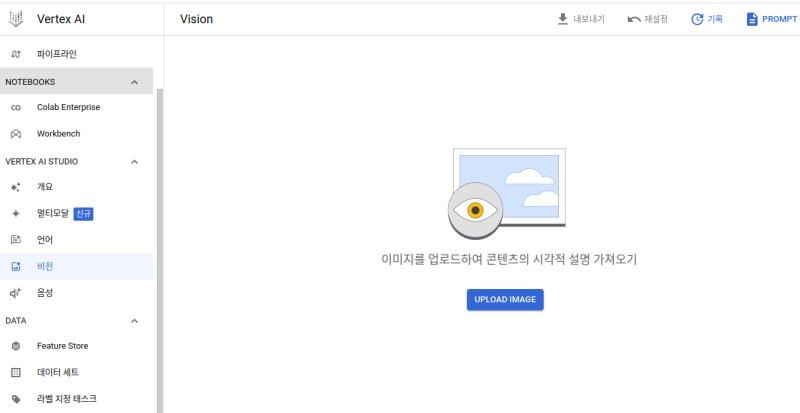Click the Colab Enterprise icon
Viewport: 800px width, 413px height.
[x=16, y=108]
